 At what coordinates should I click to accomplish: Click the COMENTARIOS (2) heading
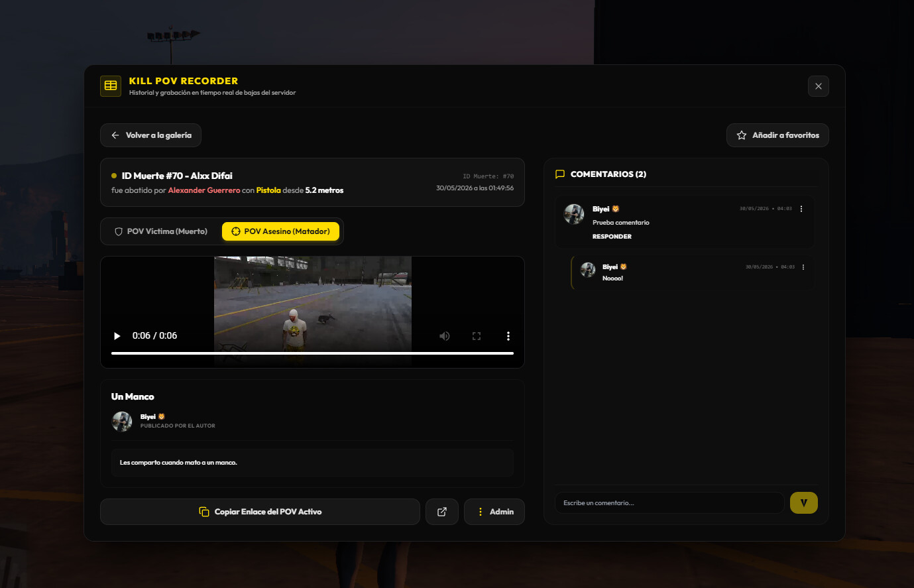tap(608, 174)
